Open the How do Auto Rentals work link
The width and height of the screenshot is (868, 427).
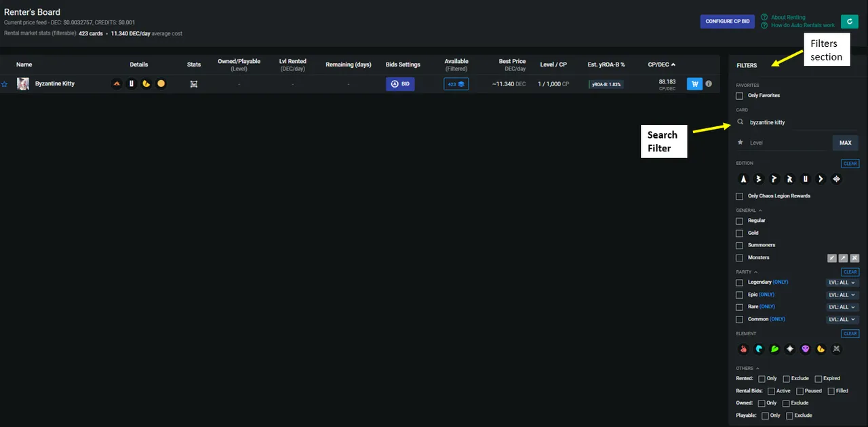tap(803, 25)
